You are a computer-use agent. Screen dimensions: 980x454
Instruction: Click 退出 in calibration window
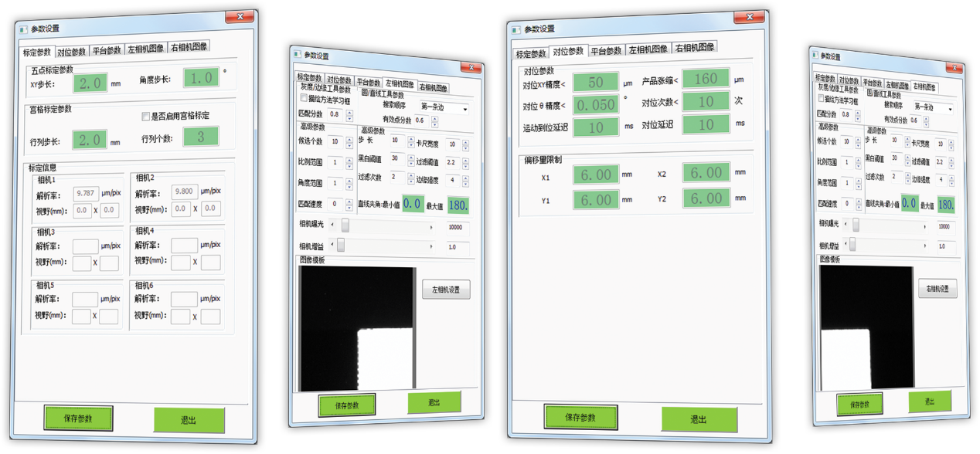(x=189, y=421)
